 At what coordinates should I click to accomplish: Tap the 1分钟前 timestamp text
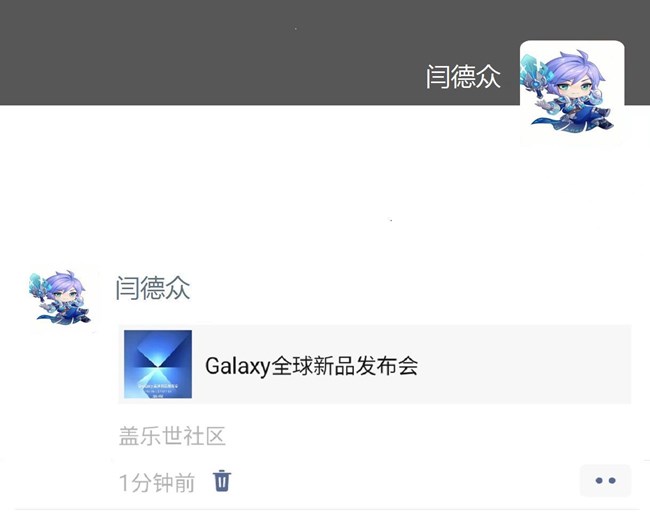[x=157, y=483]
